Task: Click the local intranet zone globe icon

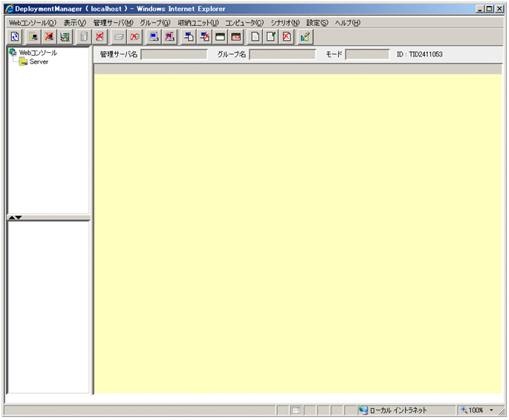Action: click(363, 410)
